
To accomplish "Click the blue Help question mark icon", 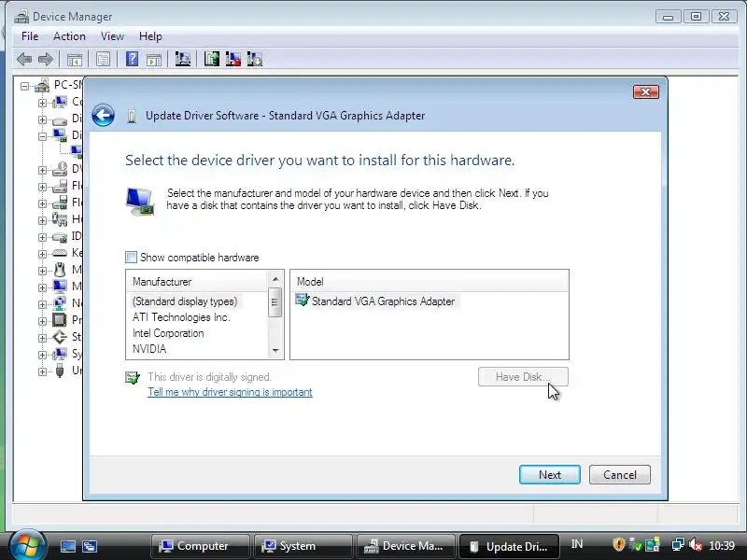I will click(132, 60).
